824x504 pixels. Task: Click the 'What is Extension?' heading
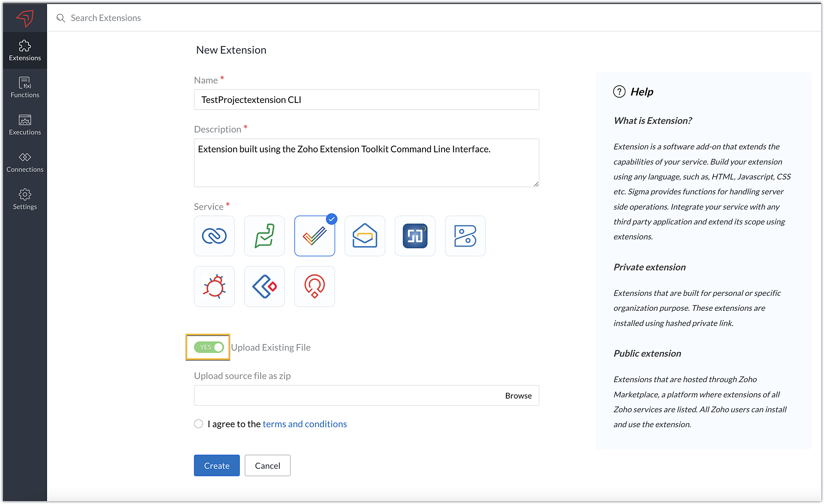[653, 121]
